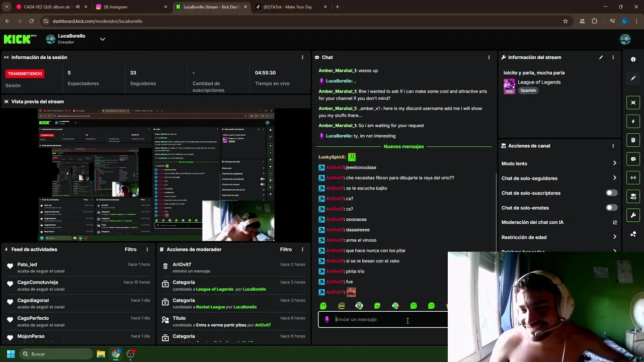Toggle the stream preview widget icon in sidebar
Viewport: 644px width, 362px height.
(633, 103)
